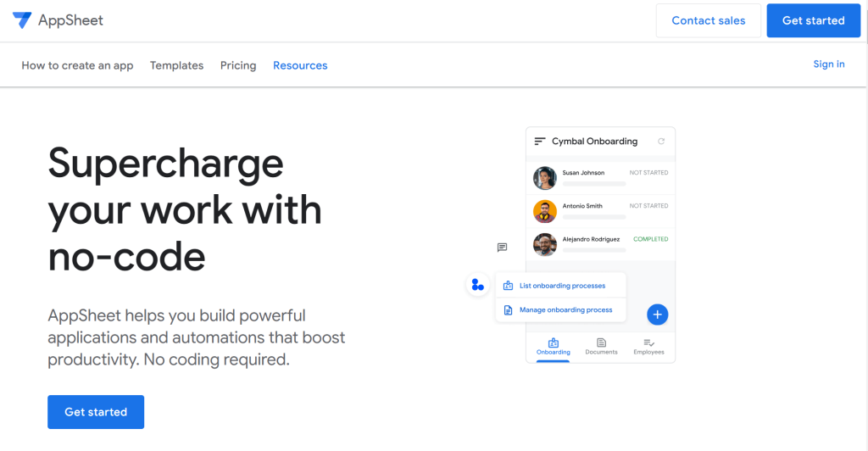
Task: Click the chat message icon beside app preview
Action: pos(502,248)
